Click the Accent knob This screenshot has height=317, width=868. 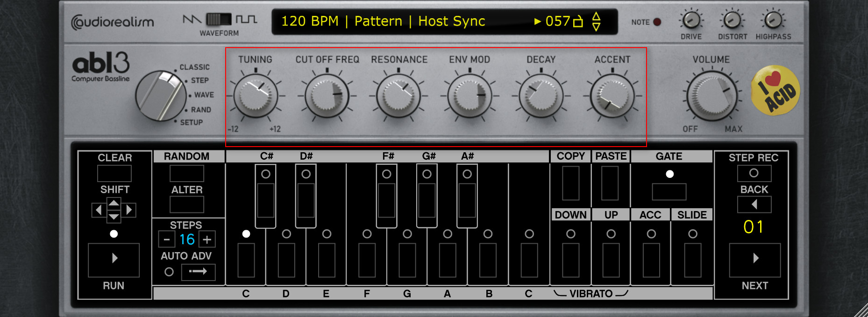612,96
